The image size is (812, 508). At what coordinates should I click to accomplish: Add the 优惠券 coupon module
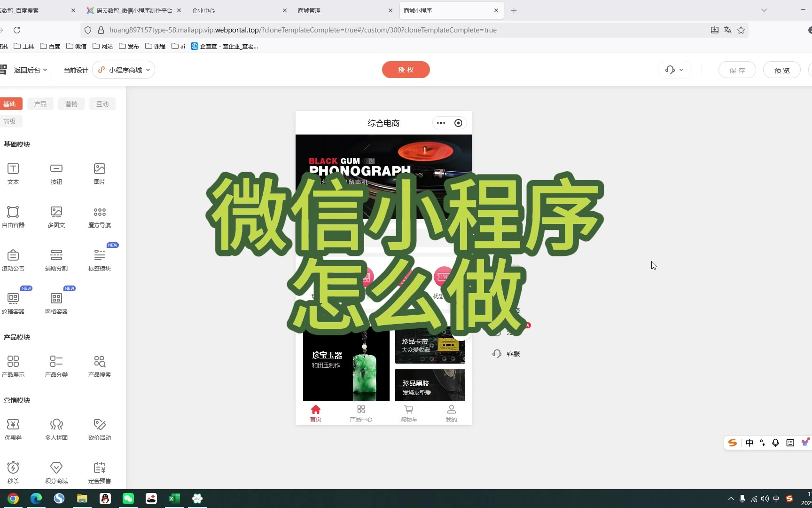coord(13,429)
